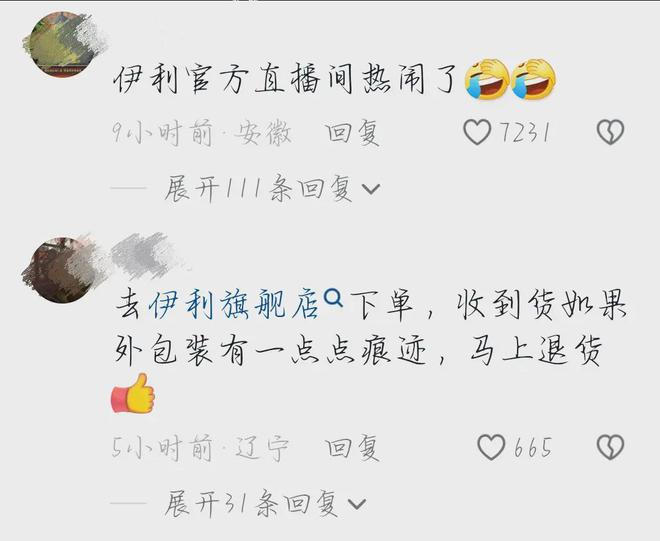Tap the search magnifier after 伊利旗舰店
Viewport: 660px width, 541px height.
point(334,298)
